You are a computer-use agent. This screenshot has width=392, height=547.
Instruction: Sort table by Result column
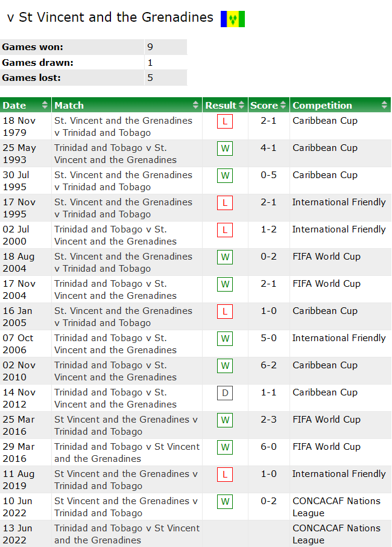tap(224, 105)
